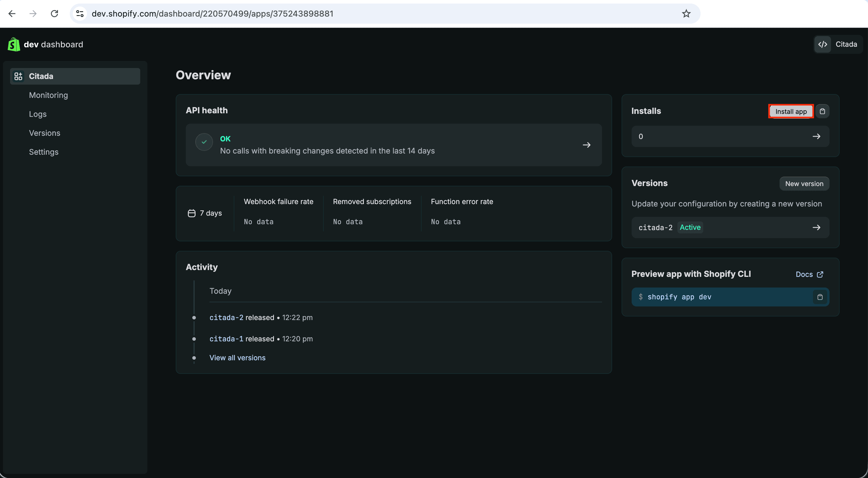This screenshot has width=868, height=478.
Task: Click the Active status badge
Action: [690, 227]
